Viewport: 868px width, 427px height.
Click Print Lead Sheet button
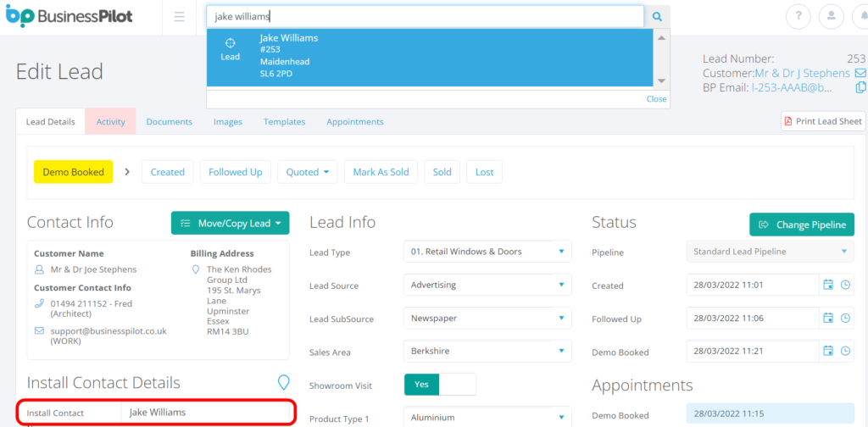coord(822,121)
